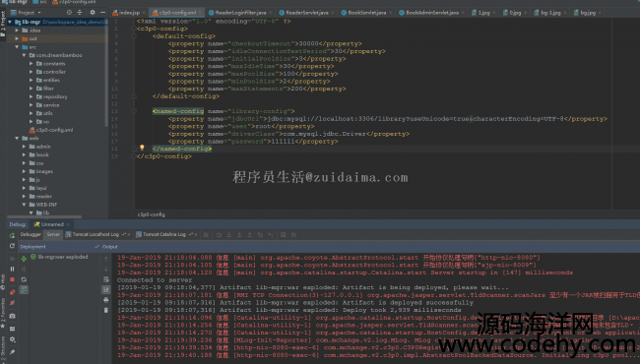Close the c3p0-config.xml tab

coord(201,13)
